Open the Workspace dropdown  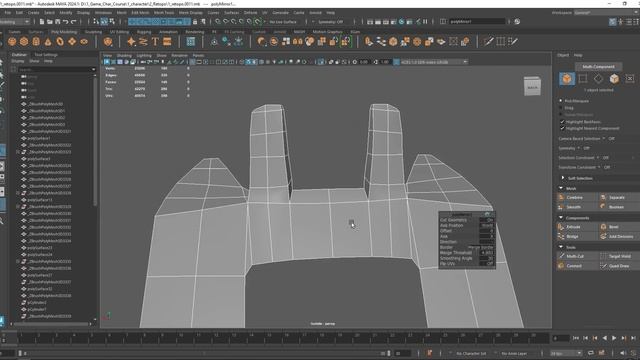(606, 13)
